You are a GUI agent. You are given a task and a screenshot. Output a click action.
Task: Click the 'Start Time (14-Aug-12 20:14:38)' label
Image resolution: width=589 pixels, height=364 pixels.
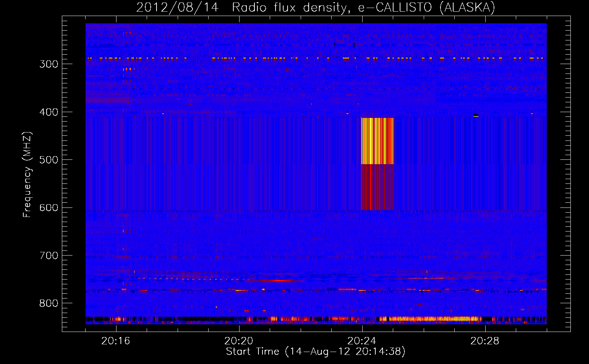[316, 352]
